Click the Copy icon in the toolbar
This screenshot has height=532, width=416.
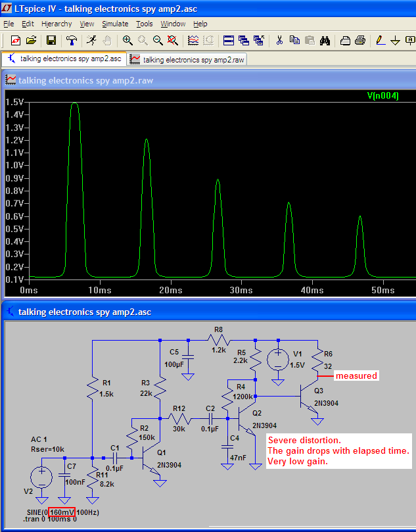294,40
